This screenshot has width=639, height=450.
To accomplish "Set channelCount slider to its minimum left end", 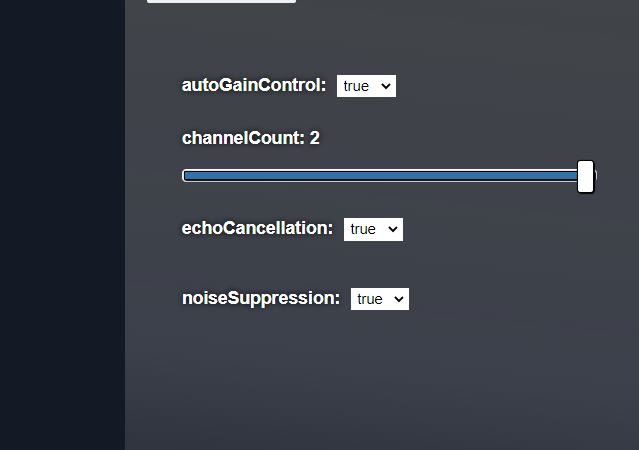I will click(185, 176).
